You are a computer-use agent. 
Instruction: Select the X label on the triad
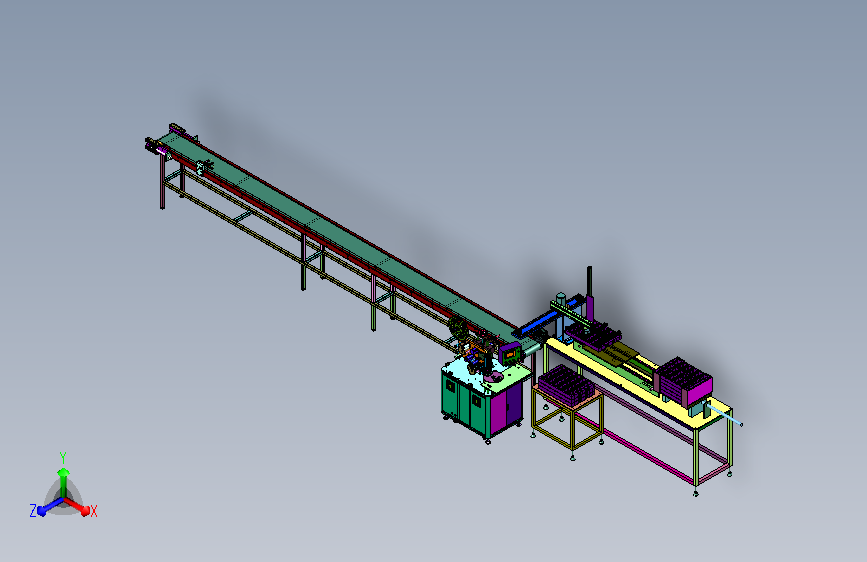(x=94, y=512)
